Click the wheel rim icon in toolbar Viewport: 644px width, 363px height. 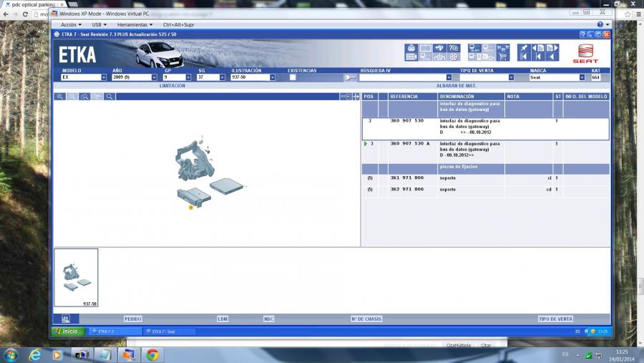pyautogui.click(x=454, y=57)
